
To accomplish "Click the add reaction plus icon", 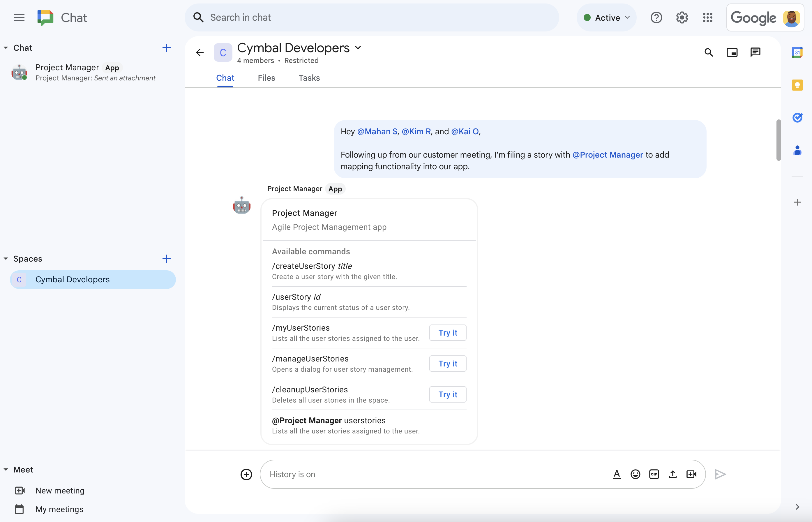I will point(246,474).
